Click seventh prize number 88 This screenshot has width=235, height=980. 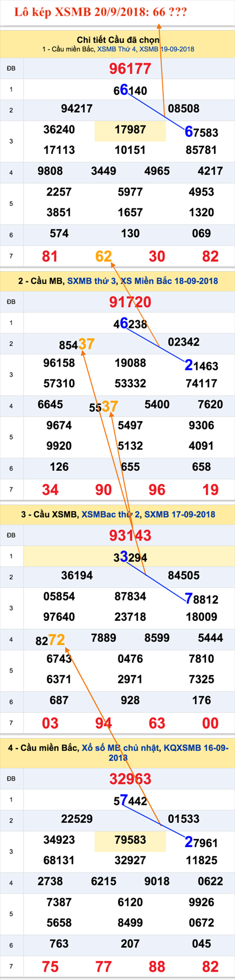[x=157, y=966]
